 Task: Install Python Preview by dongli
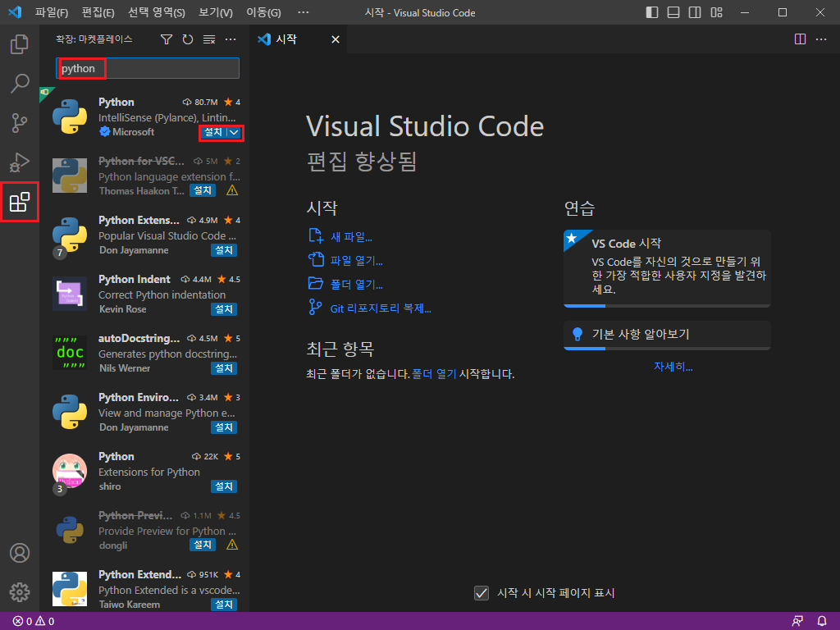pyautogui.click(x=203, y=545)
